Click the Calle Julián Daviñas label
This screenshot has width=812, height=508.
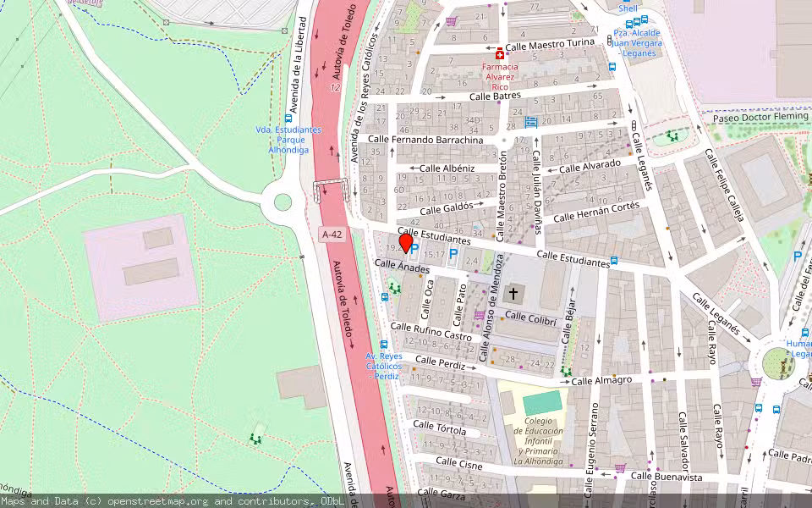click(537, 192)
